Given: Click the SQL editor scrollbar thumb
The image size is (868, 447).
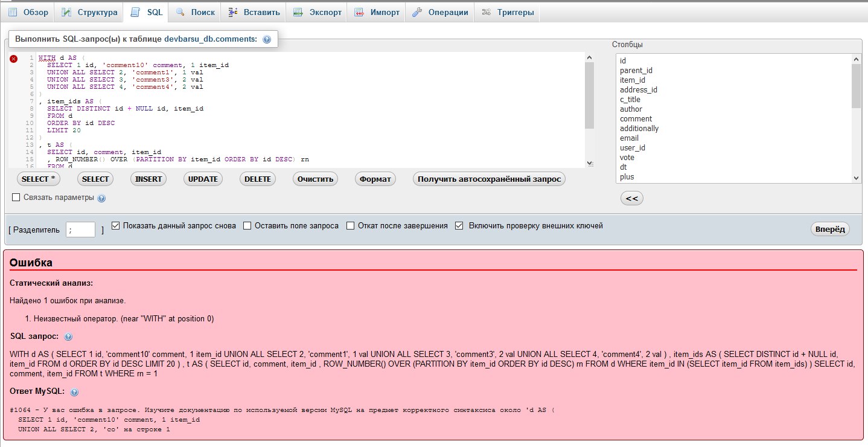Looking at the screenshot, I should (589, 95).
